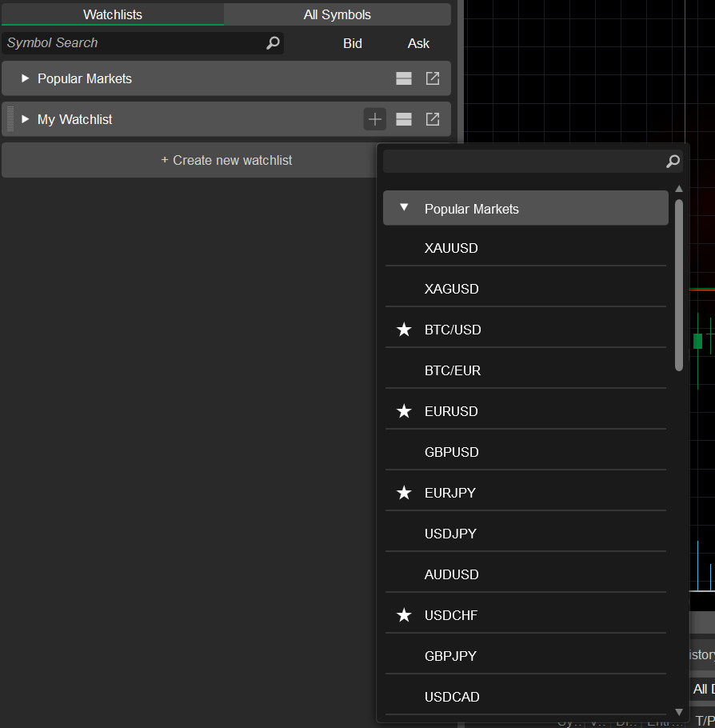Remove EURUSD star from favorites
This screenshot has width=715, height=728.
point(404,411)
